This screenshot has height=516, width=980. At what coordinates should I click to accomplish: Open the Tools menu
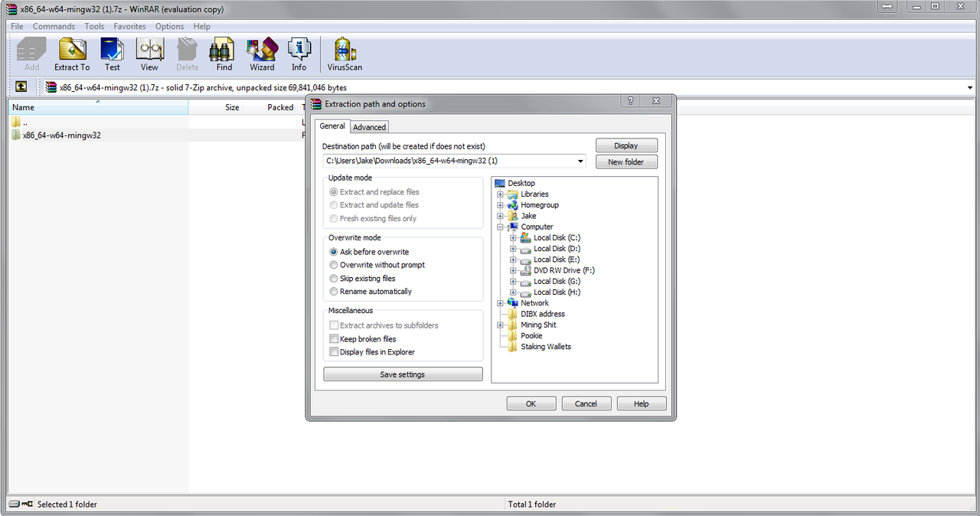coord(94,26)
